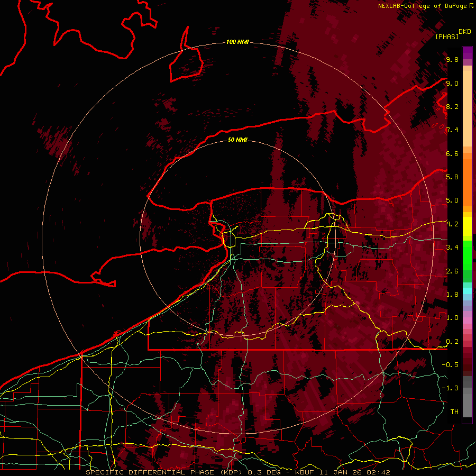The width and height of the screenshot is (476, 476).
Task: Click the 4.2 value on the color scale
Action: (452, 224)
